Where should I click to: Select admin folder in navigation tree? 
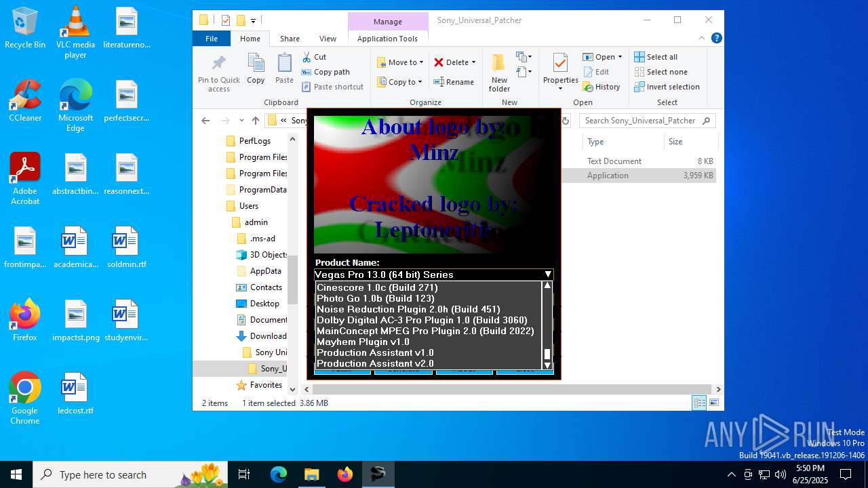256,222
